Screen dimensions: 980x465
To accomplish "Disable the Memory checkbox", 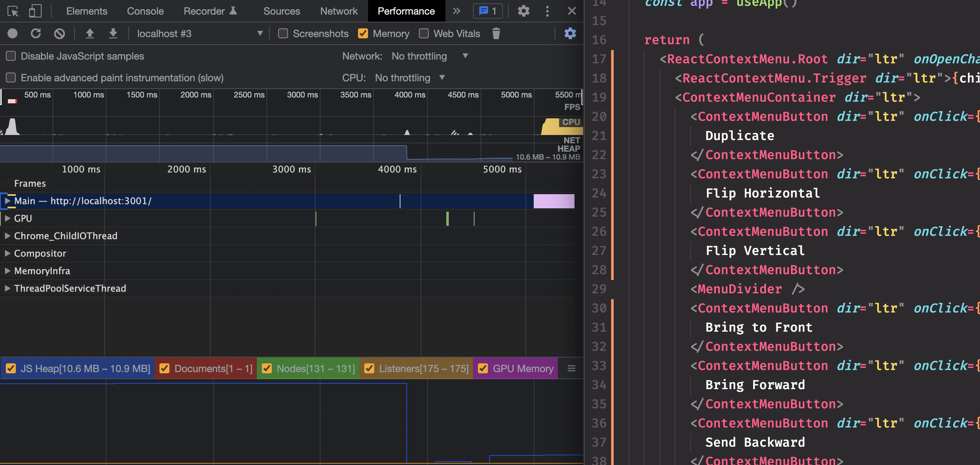I will point(363,33).
